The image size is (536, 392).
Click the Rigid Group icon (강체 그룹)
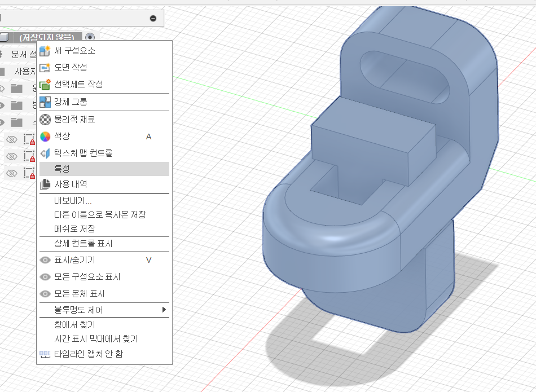coord(45,102)
